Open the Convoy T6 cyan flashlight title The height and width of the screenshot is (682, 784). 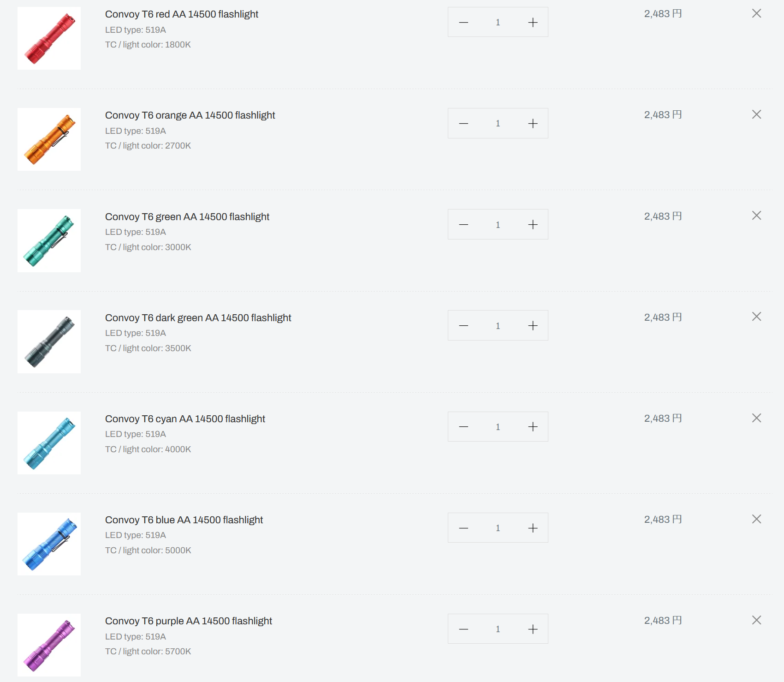point(185,419)
